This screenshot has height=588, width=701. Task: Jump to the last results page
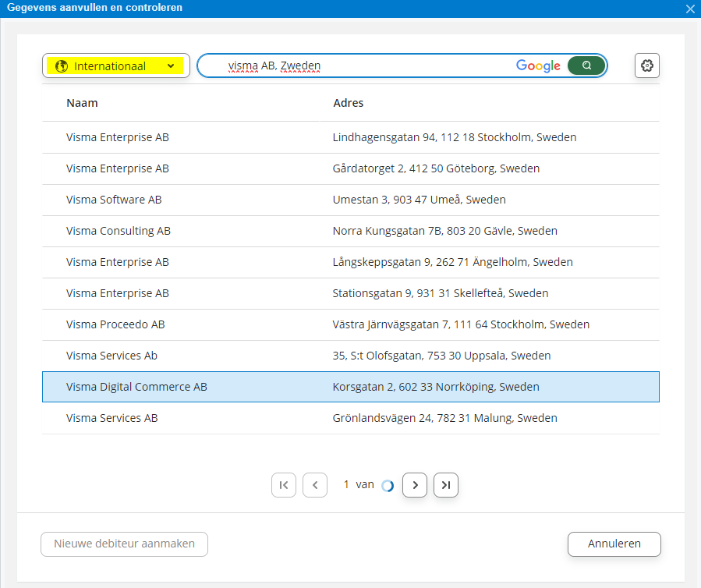coord(446,485)
